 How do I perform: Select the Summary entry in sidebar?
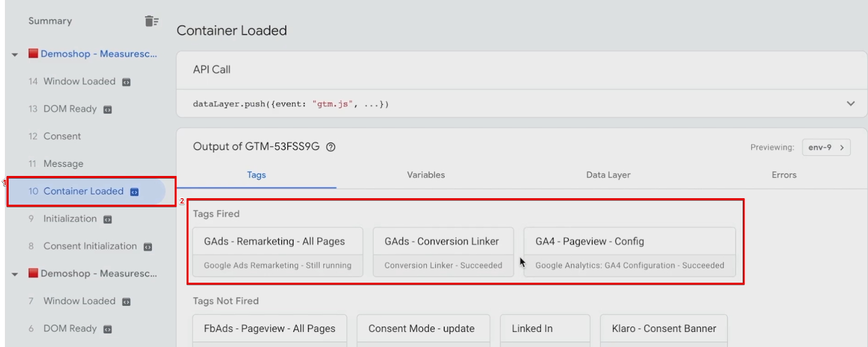[50, 21]
